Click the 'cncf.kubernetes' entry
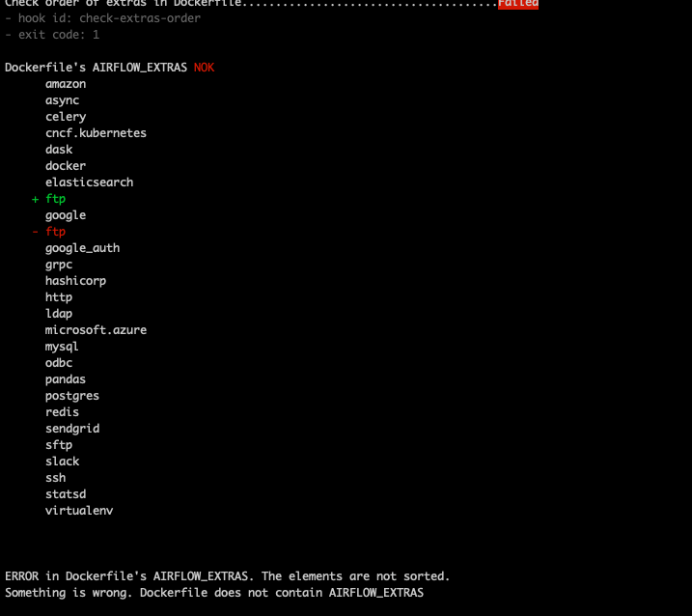692x616 pixels. 96,133
